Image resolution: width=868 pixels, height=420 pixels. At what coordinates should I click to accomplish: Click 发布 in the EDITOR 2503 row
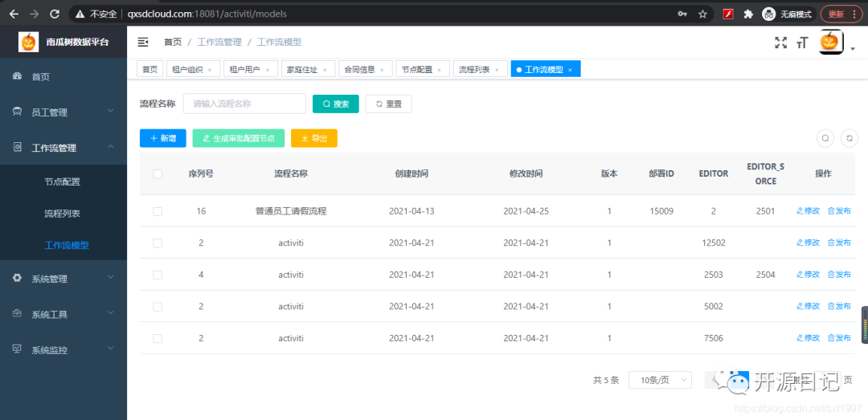839,275
